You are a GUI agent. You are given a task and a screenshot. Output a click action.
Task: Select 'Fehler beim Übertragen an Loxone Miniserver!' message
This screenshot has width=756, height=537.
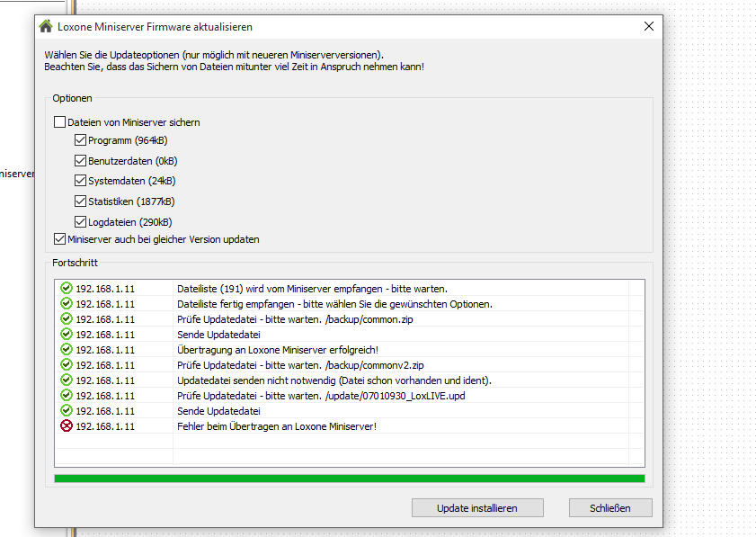(277, 426)
